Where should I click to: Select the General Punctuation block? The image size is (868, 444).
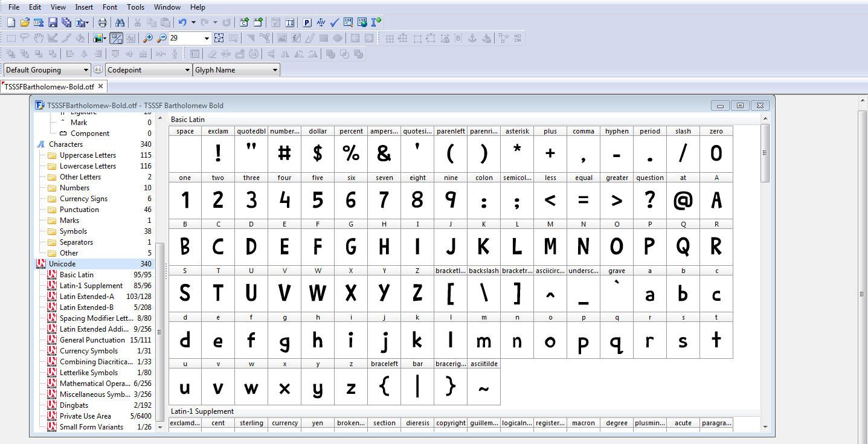tap(92, 340)
